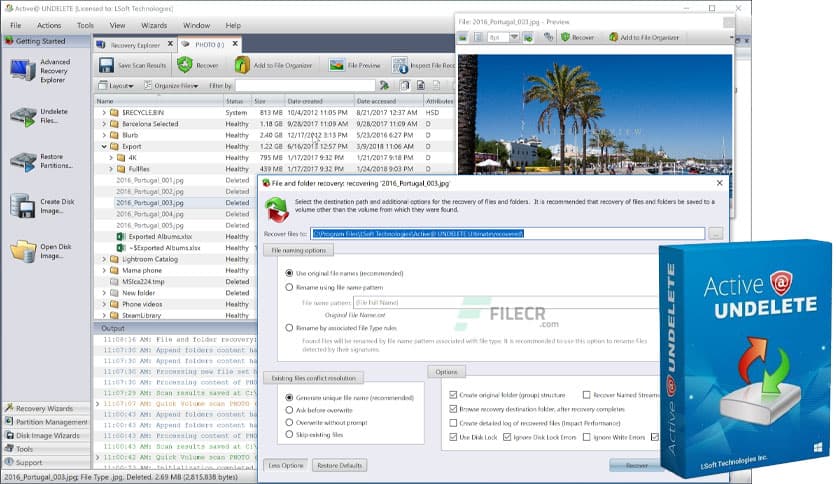Click the Less Options button

click(285, 465)
